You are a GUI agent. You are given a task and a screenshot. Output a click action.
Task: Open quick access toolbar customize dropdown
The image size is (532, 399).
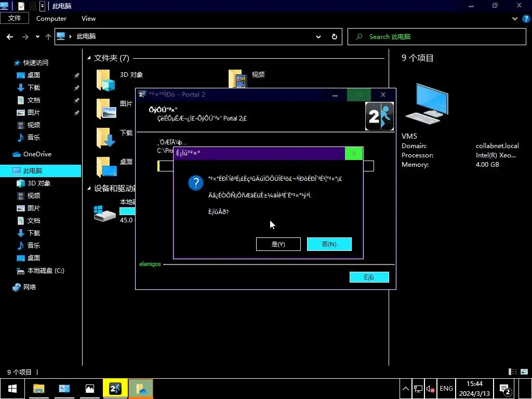tap(42, 6)
